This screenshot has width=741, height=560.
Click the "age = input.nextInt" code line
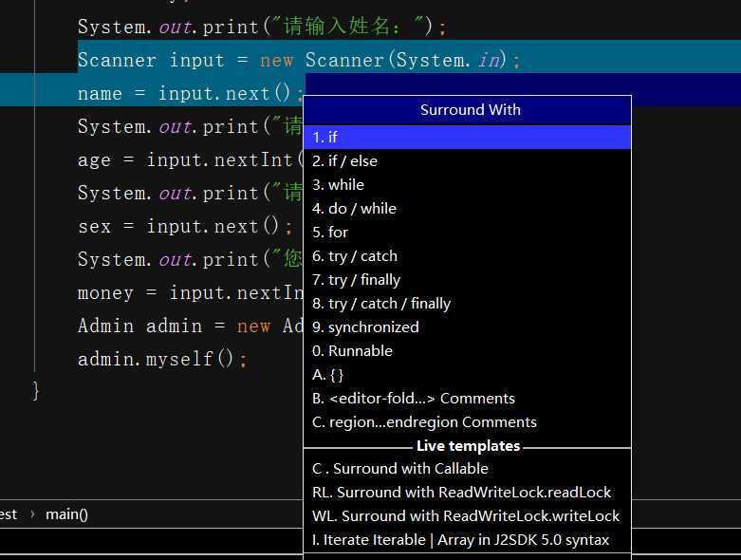190,159
